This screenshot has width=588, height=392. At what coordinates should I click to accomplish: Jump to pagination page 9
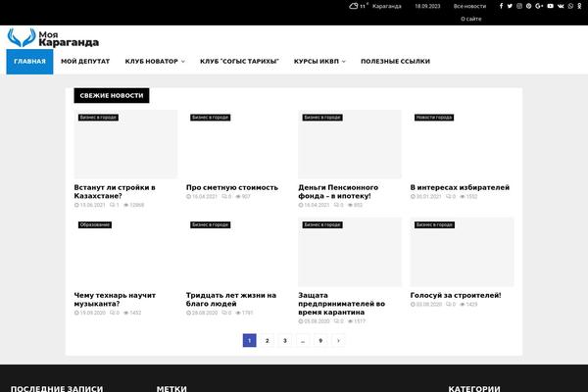pyautogui.click(x=320, y=341)
